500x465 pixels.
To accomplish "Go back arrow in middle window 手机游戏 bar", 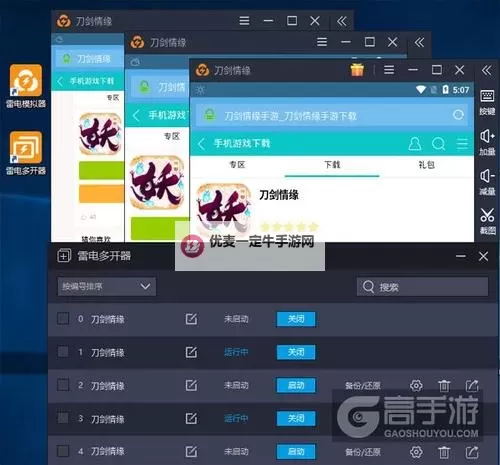I will 136,116.
